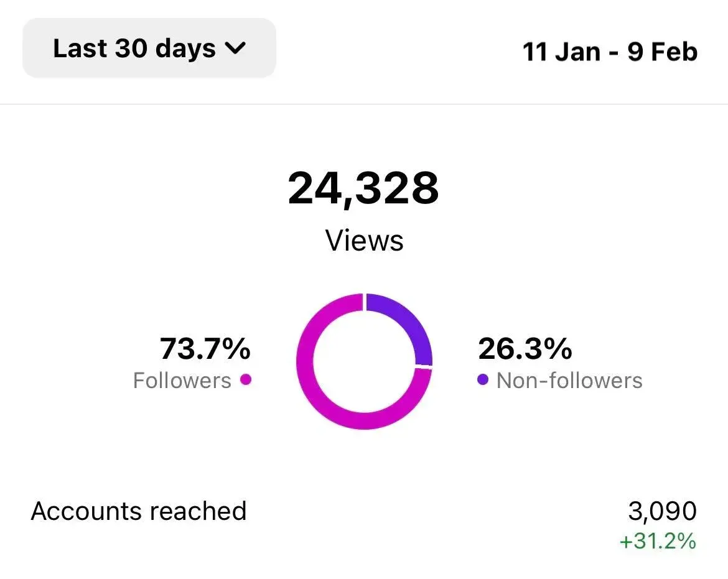Click the 26.3% Non-followers percentage
728x579 pixels.
[525, 349]
